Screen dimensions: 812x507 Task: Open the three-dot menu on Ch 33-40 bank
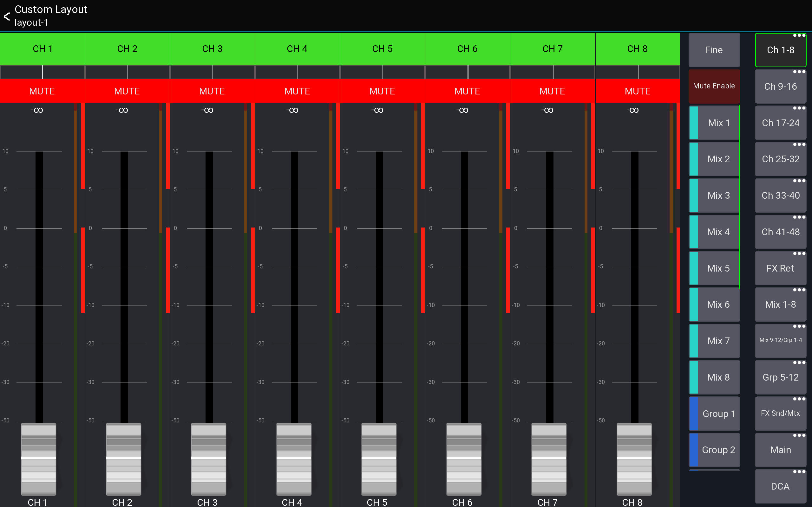[800, 180]
